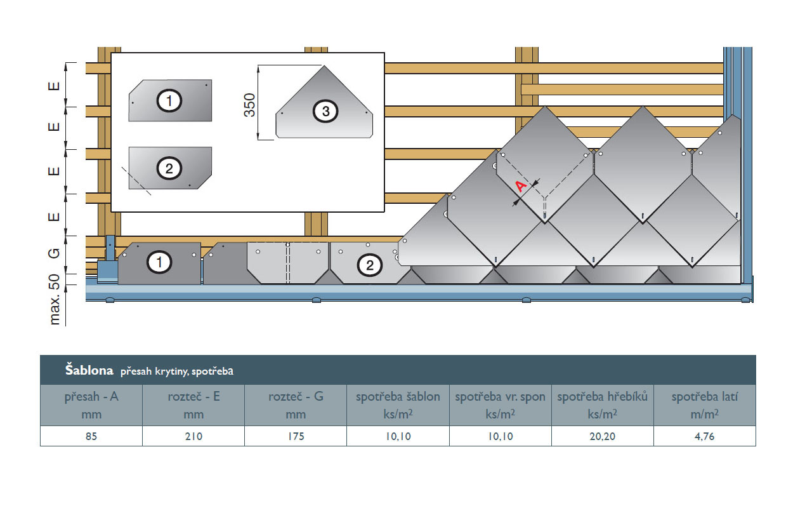Select the 10,10 value under 'spotřeba vr. spon'
The image size is (812, 508).
click(x=501, y=436)
